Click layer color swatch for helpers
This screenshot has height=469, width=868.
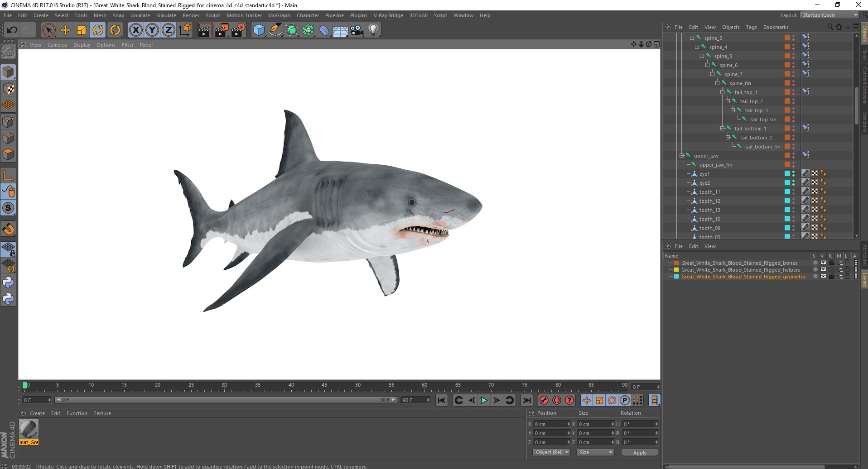(676, 269)
